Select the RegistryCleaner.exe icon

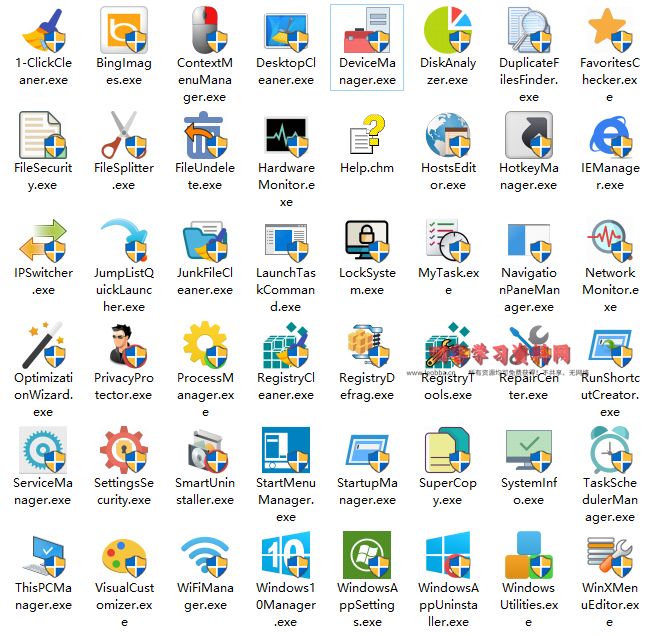tap(286, 345)
